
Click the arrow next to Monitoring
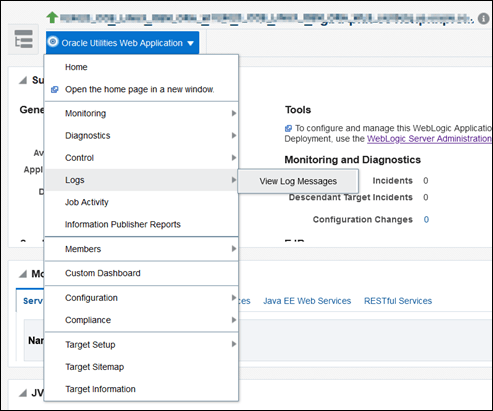(x=234, y=113)
